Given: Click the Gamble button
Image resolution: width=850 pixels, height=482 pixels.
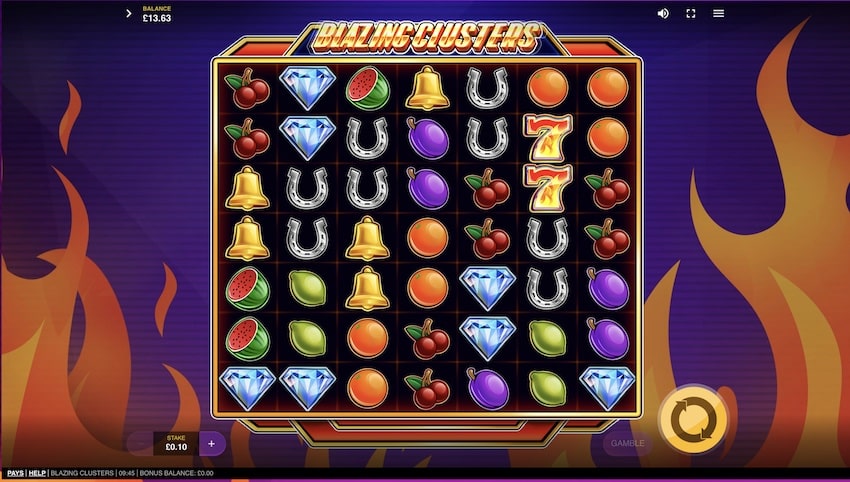Looking at the screenshot, I should coord(627,444).
